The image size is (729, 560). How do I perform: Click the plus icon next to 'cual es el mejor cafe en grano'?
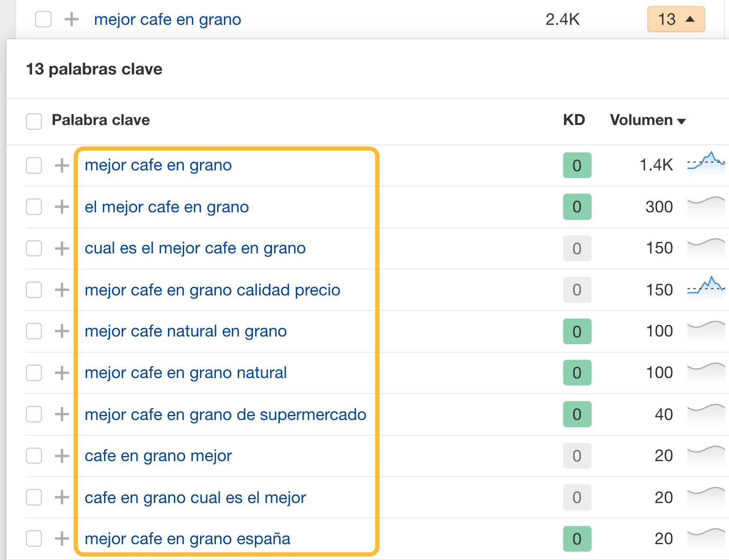tap(63, 248)
